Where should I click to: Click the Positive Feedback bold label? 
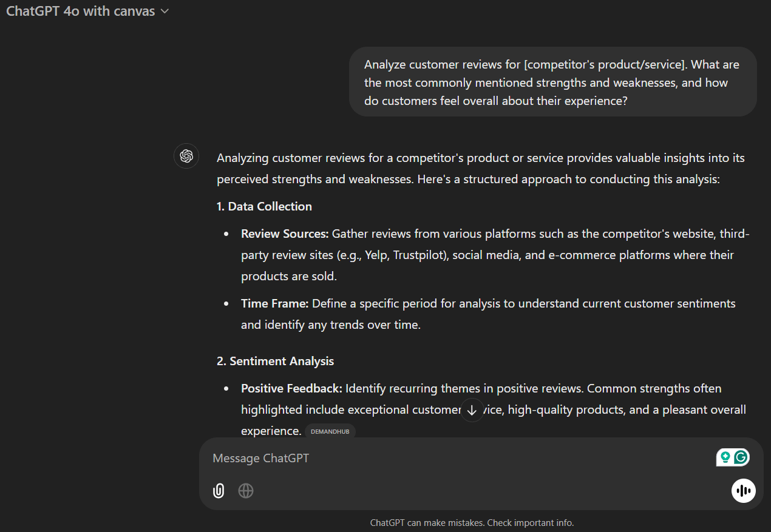[x=291, y=388]
